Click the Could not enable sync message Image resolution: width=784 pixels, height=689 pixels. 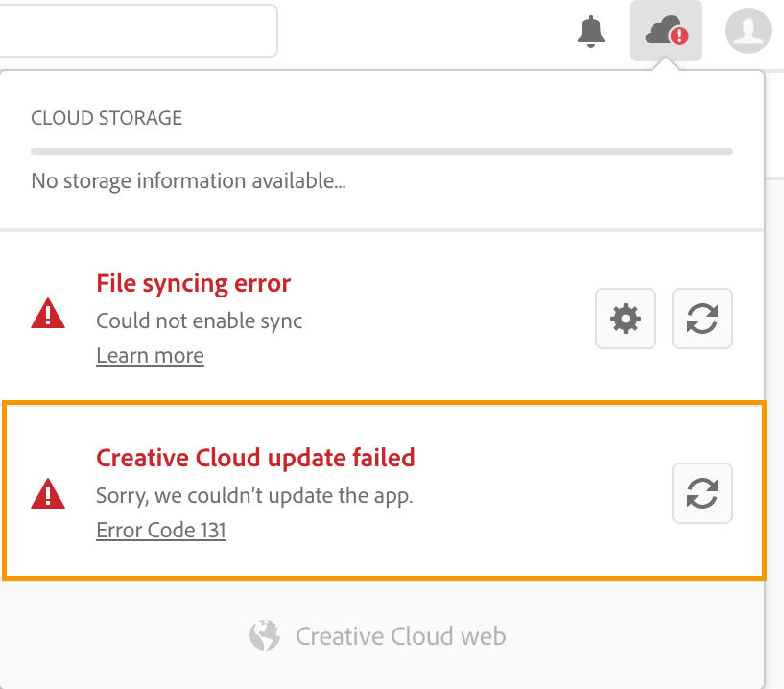pos(199,321)
